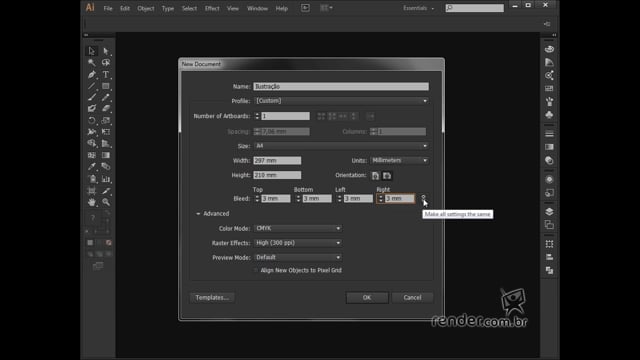
Task: Select the None color swatch button
Action: click(109, 242)
